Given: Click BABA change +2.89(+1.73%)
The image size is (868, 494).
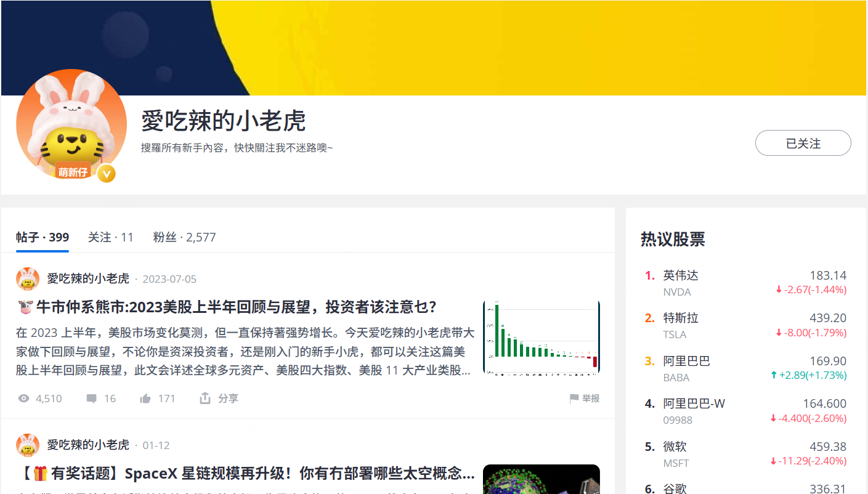Looking at the screenshot, I should (808, 375).
